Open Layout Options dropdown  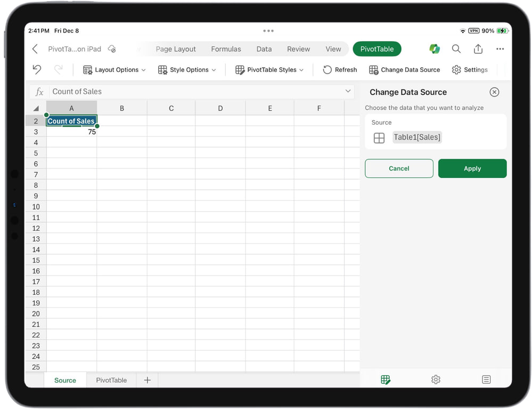(114, 70)
